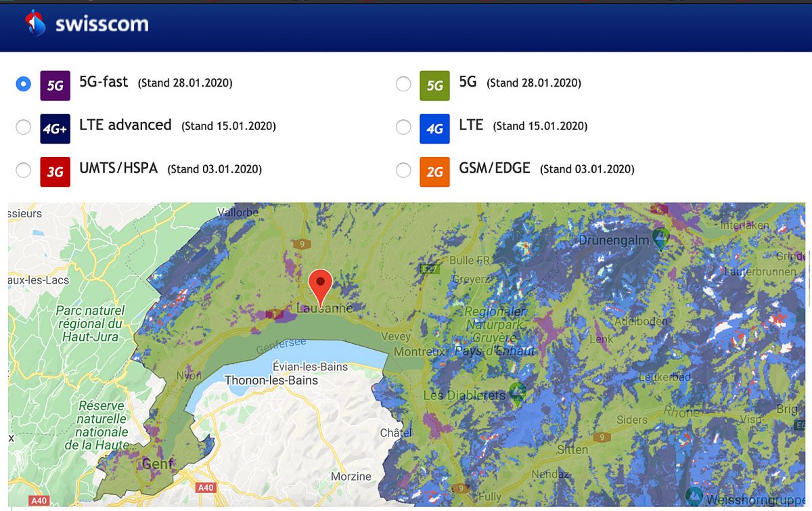
Task: Click the Interlaken label on the map
Action: click(x=744, y=225)
